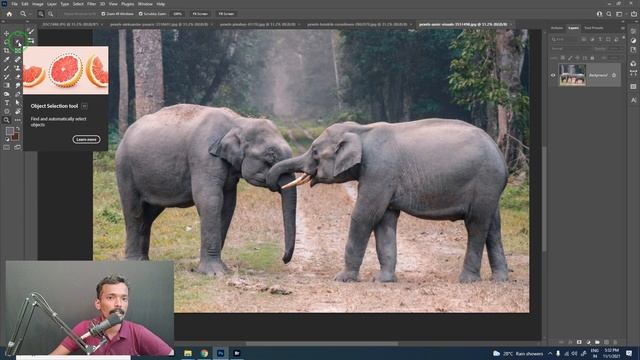640x360 pixels.
Task: Select the Frame tool
Action: point(18,51)
